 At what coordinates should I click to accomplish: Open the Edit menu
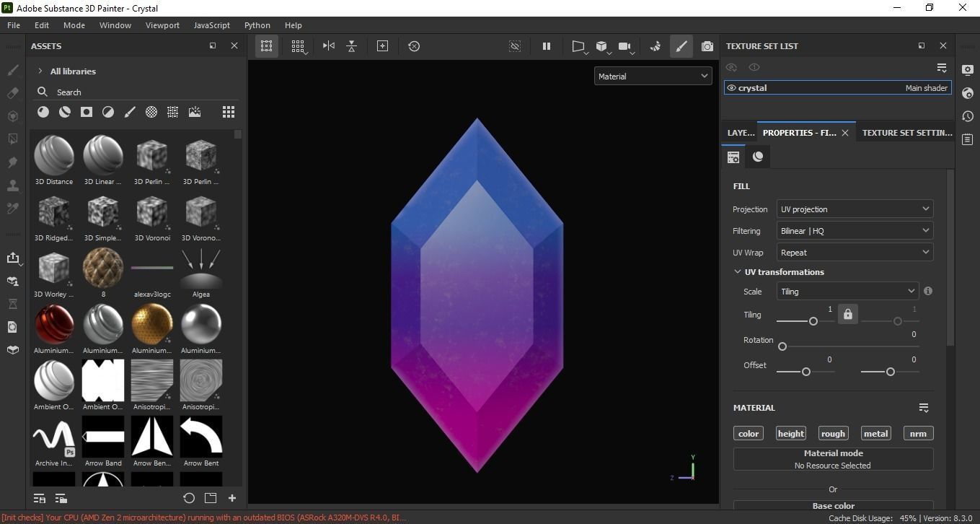[x=42, y=25]
